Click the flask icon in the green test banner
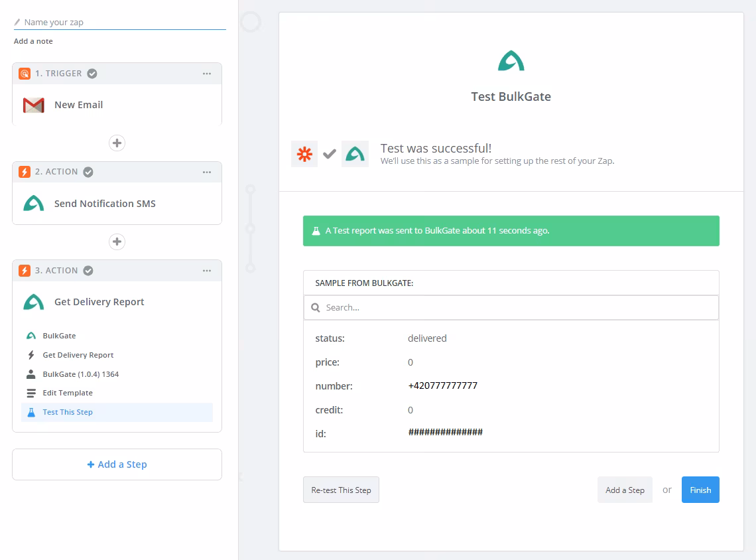The height and width of the screenshot is (560, 756). (x=316, y=231)
